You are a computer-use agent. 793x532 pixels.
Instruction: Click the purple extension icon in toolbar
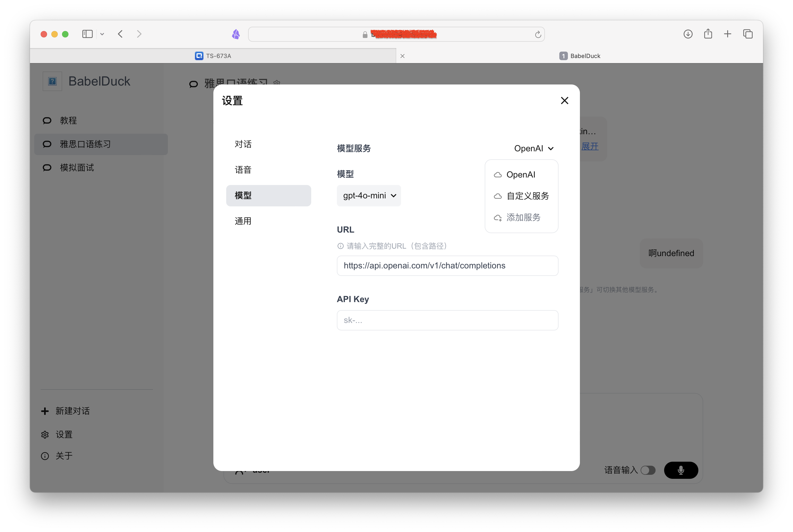(236, 34)
